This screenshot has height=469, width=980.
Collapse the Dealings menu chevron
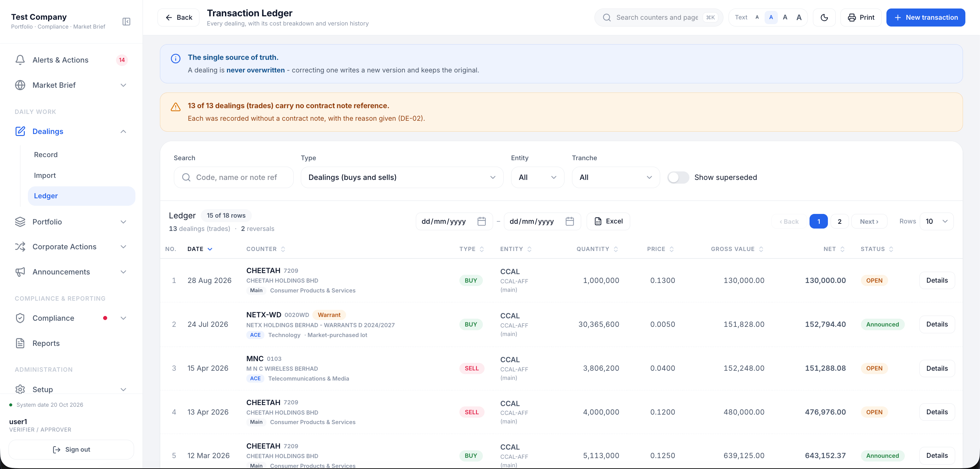tap(123, 131)
